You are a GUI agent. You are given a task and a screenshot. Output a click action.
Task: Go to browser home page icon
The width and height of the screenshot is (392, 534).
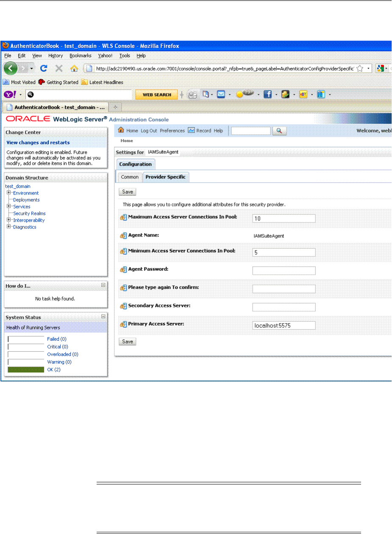[x=74, y=68]
